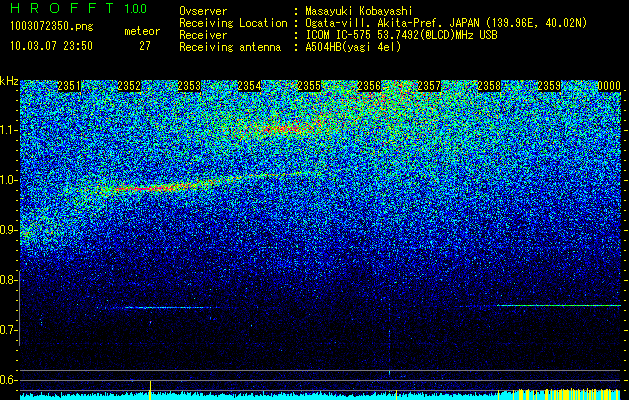This screenshot has width=629, height=400.
Task: Click the meteor count value 27
Action: (x=145, y=46)
